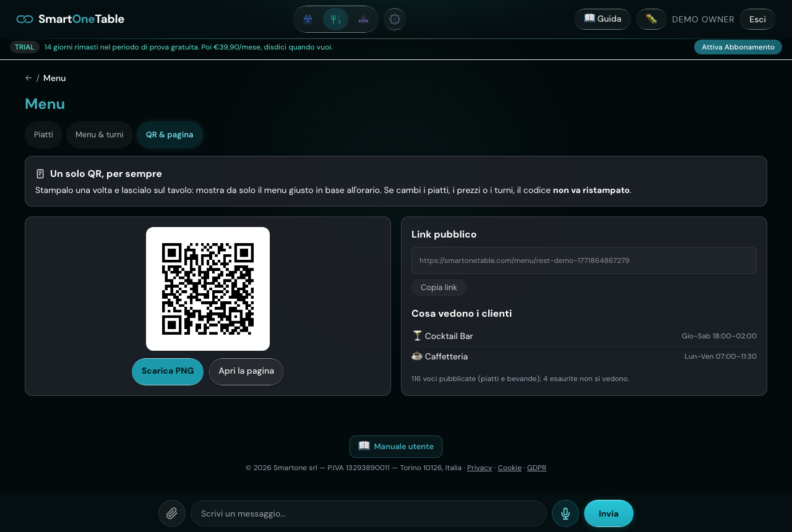The image size is (792, 532).
Task: Switch to the Piatti tab
Action: pos(43,135)
